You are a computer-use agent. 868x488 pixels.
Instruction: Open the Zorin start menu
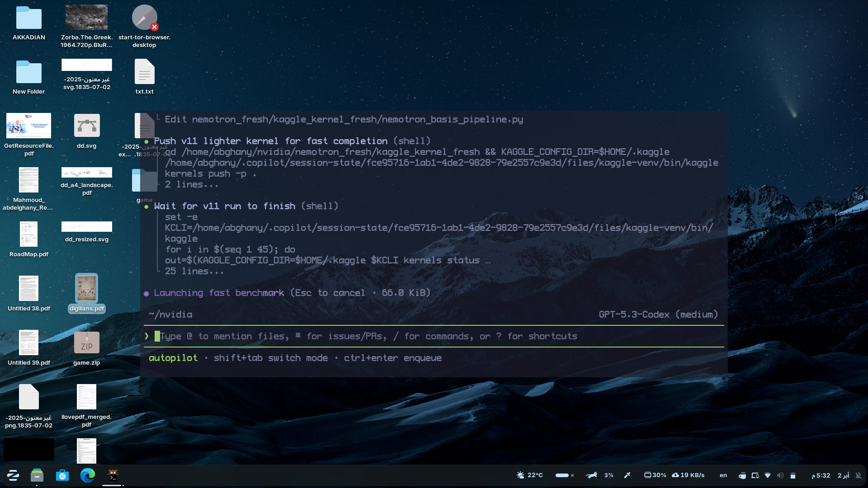point(13,475)
